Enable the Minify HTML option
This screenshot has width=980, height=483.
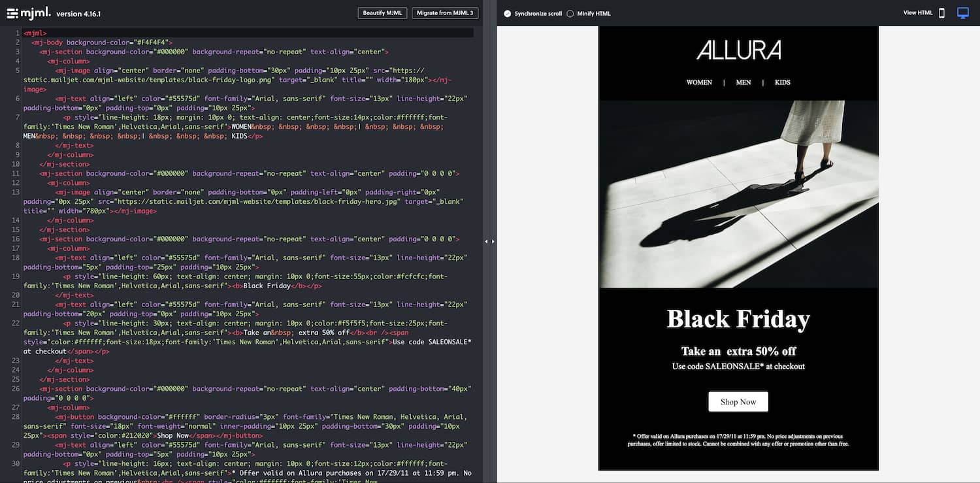[570, 13]
